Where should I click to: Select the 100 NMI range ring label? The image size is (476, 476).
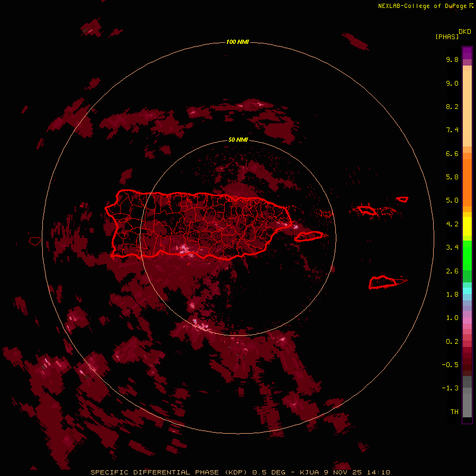click(x=237, y=42)
